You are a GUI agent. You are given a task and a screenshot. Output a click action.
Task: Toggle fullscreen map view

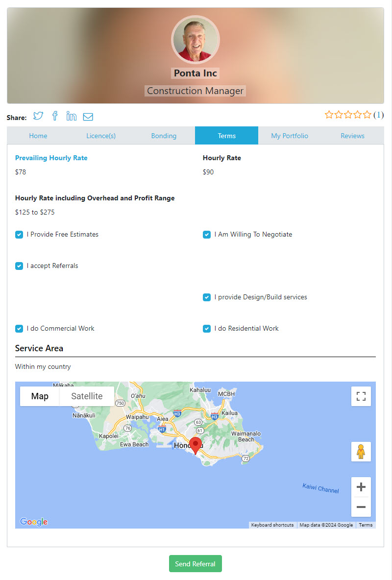(x=361, y=396)
